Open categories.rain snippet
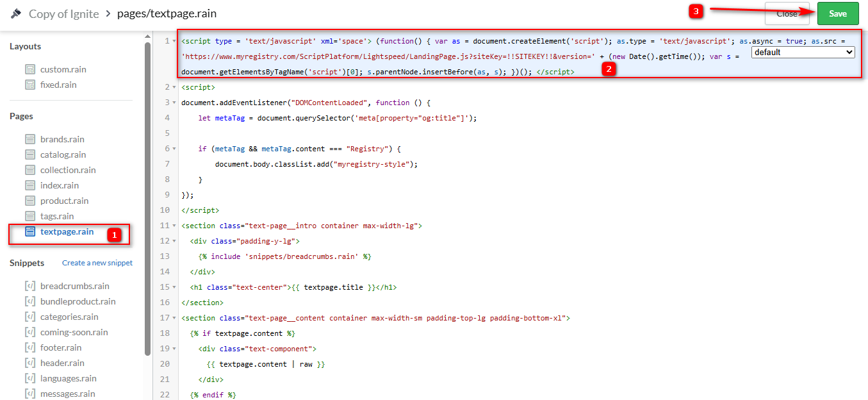 [69, 317]
